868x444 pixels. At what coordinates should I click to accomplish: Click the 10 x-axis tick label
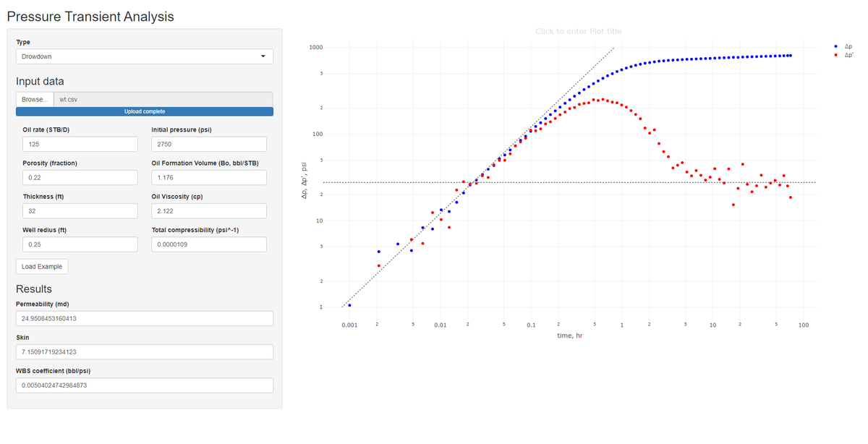(x=712, y=325)
